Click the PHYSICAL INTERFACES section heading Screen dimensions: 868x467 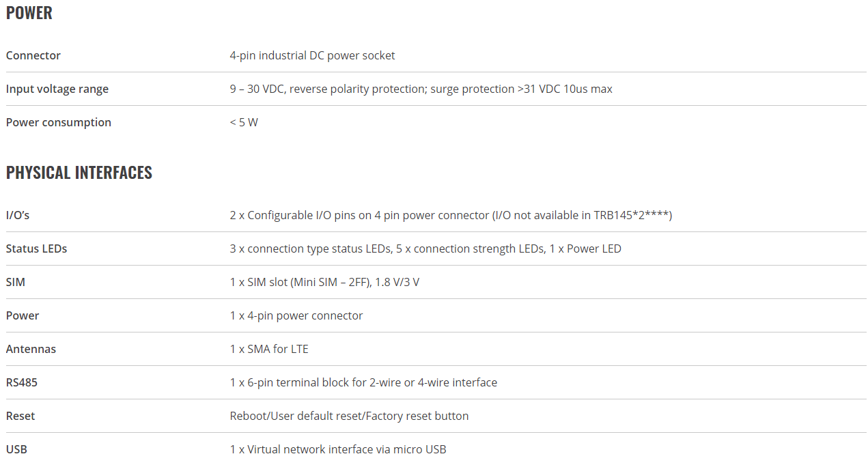[79, 173]
